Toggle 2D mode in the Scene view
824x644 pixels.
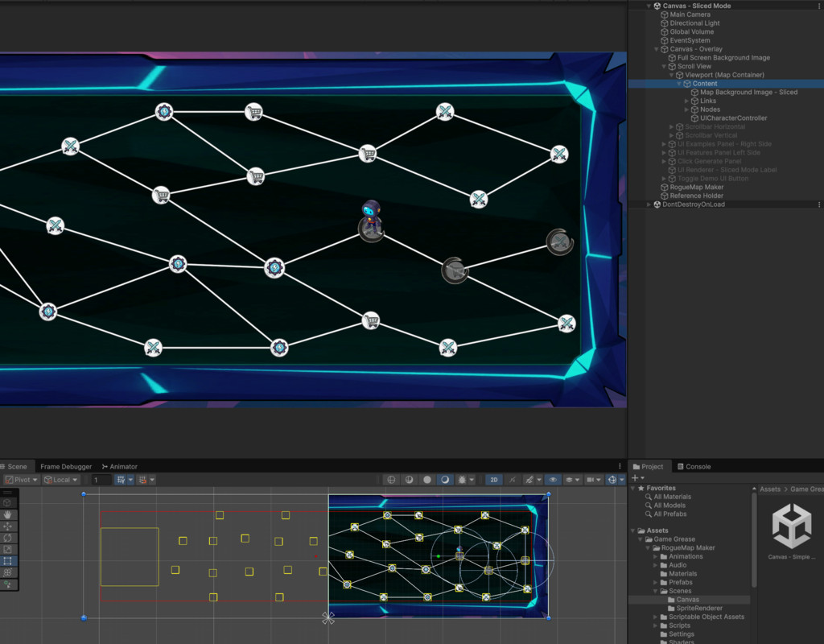493,480
